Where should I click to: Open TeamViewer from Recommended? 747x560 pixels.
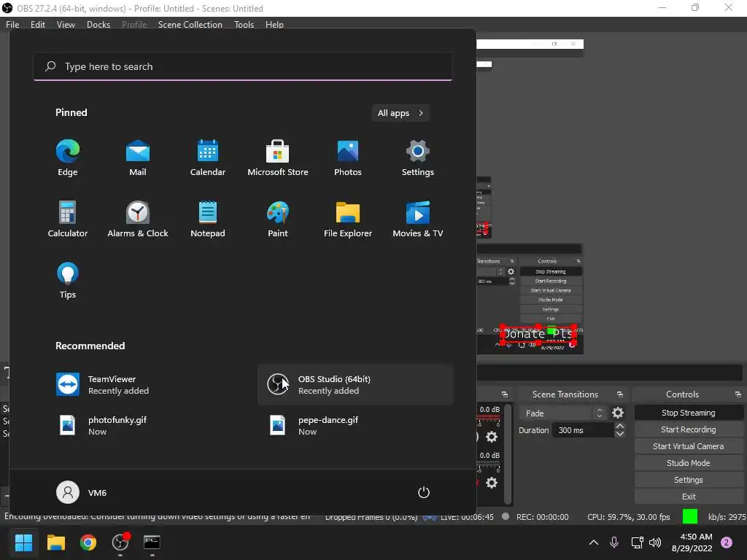click(145, 385)
